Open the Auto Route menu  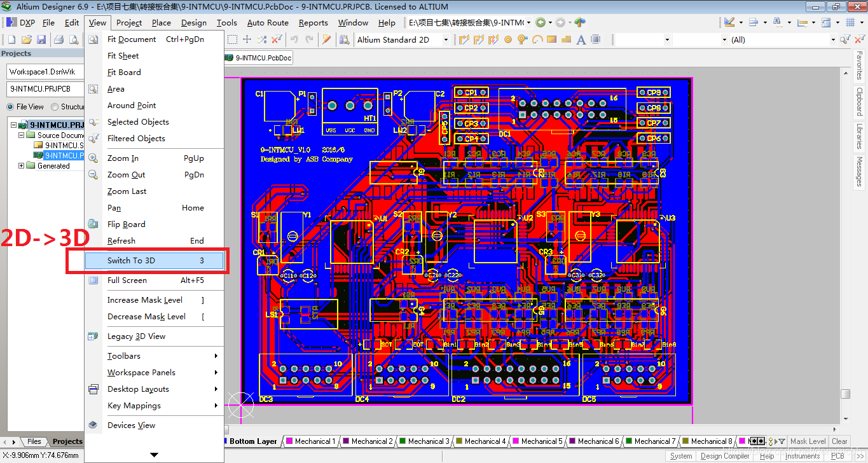[x=268, y=22]
